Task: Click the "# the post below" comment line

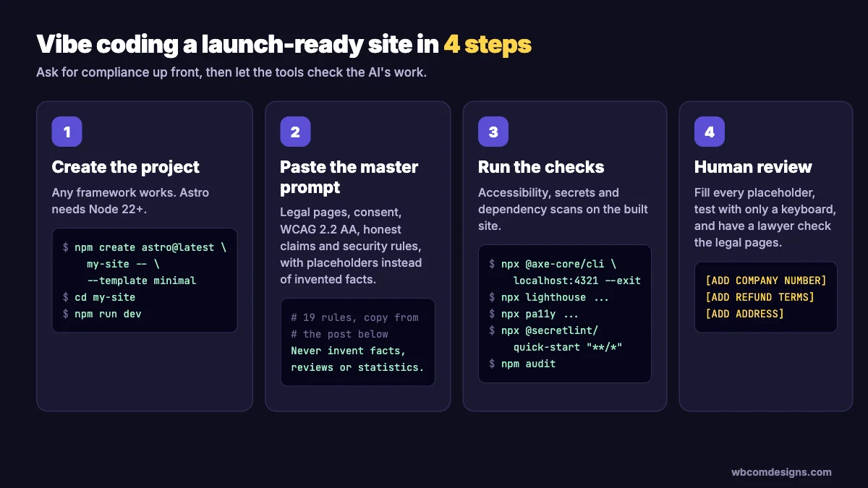Action: click(x=339, y=334)
